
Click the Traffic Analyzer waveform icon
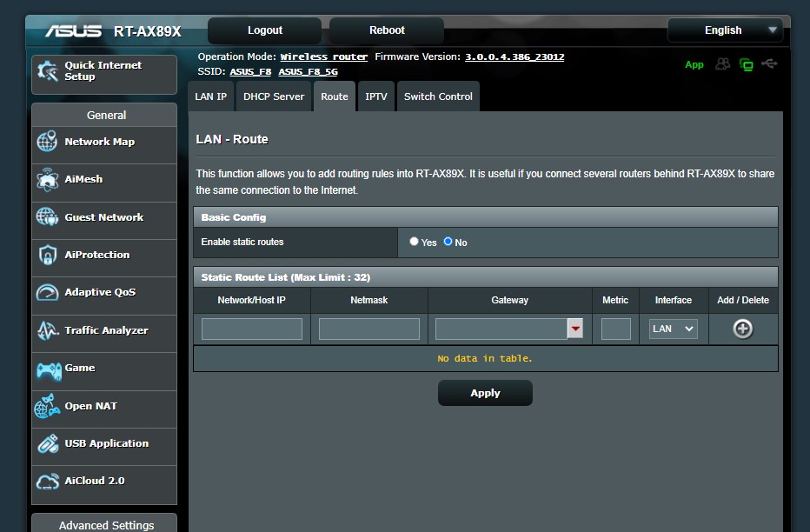(x=47, y=330)
